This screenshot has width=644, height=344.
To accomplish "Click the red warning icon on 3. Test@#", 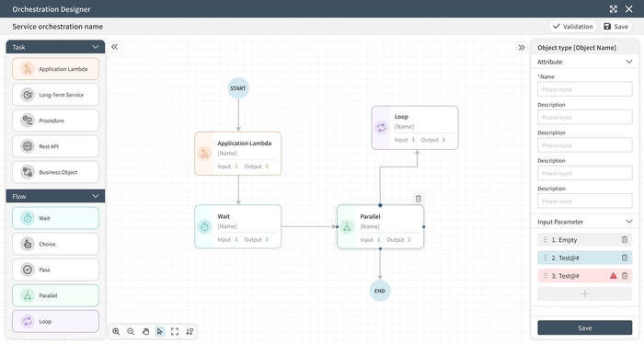I will click(614, 276).
